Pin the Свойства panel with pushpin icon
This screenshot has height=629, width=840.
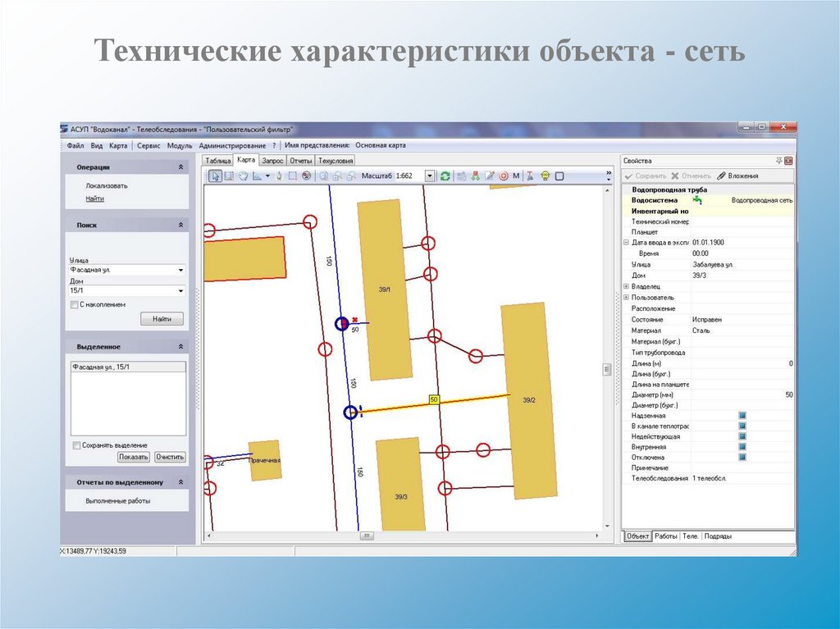(x=779, y=161)
